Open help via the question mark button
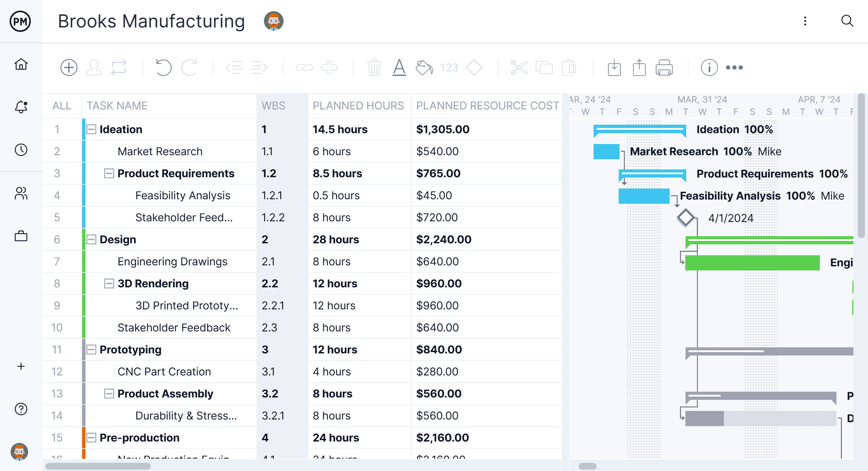The height and width of the screenshot is (471, 868). pyautogui.click(x=21, y=409)
